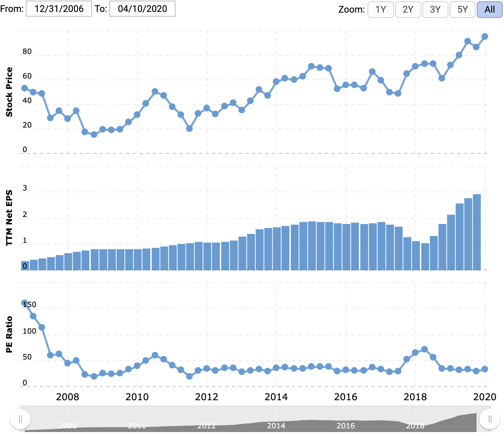Viewport: 504px width, 436px height.
Task: Set zoom range to 3Y
Action: coord(435,9)
